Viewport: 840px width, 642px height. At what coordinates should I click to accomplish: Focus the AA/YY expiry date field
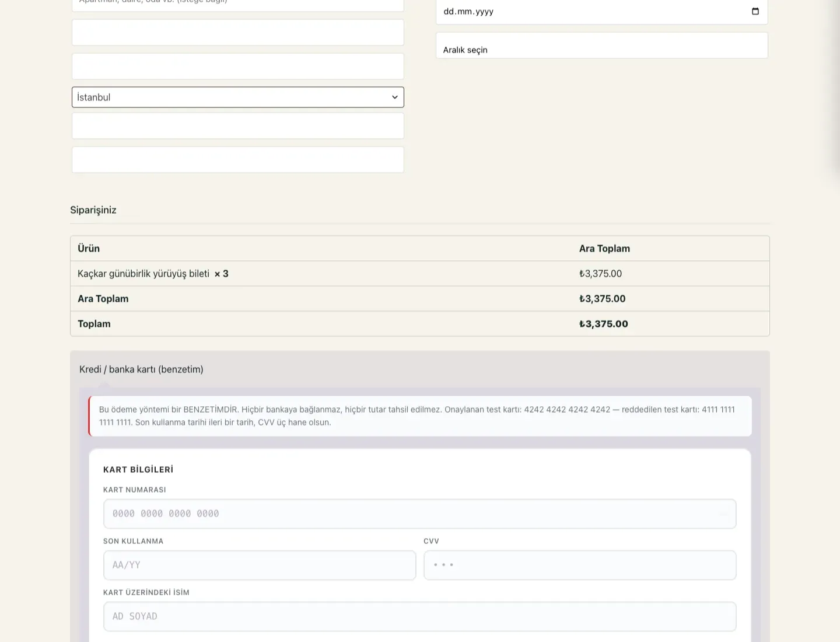(x=260, y=565)
